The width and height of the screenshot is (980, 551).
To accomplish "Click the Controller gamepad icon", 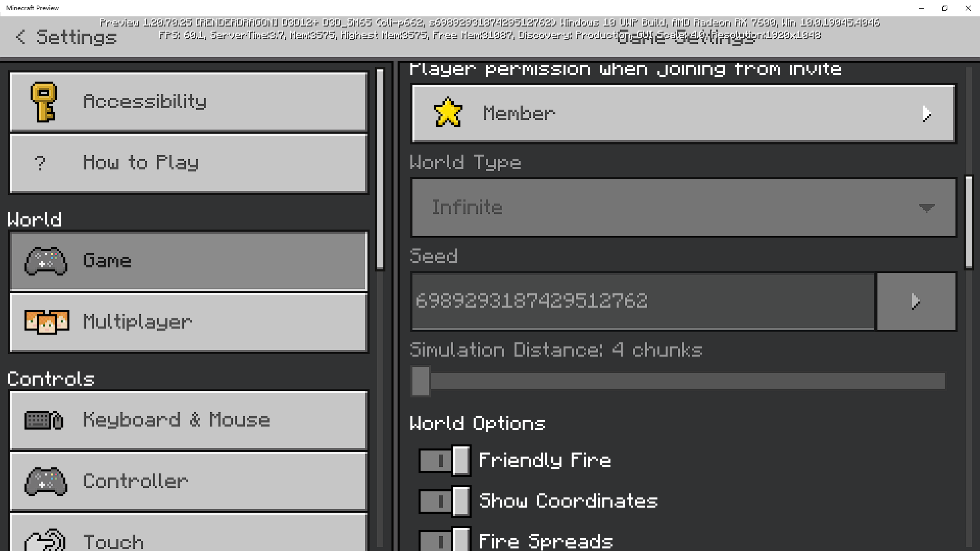I will [x=46, y=481].
